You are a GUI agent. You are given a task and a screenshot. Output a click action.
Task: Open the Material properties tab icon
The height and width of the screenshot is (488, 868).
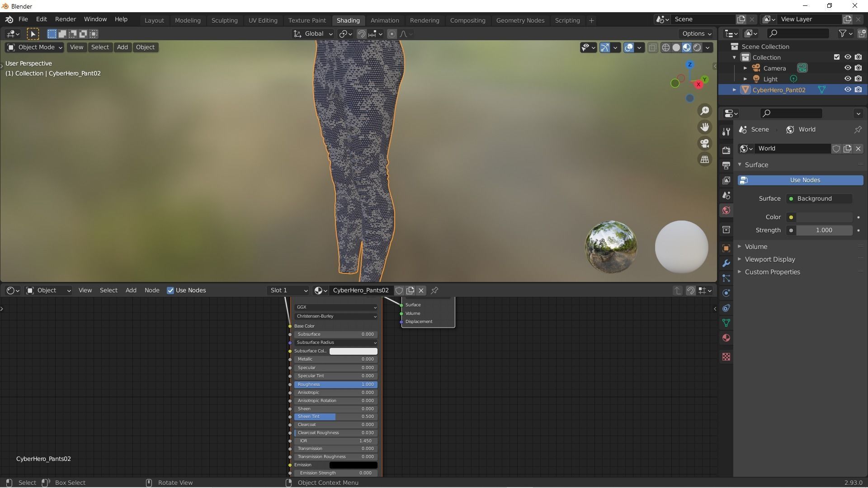point(726,338)
